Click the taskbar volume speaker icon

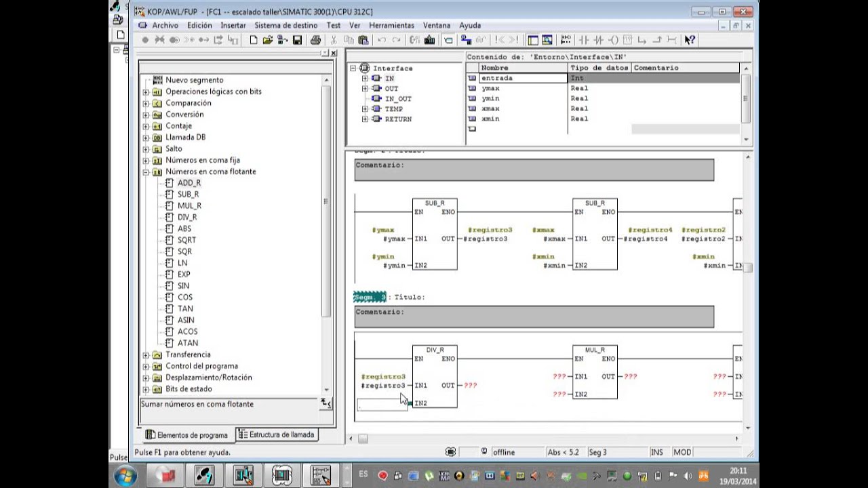pyautogui.click(x=688, y=476)
